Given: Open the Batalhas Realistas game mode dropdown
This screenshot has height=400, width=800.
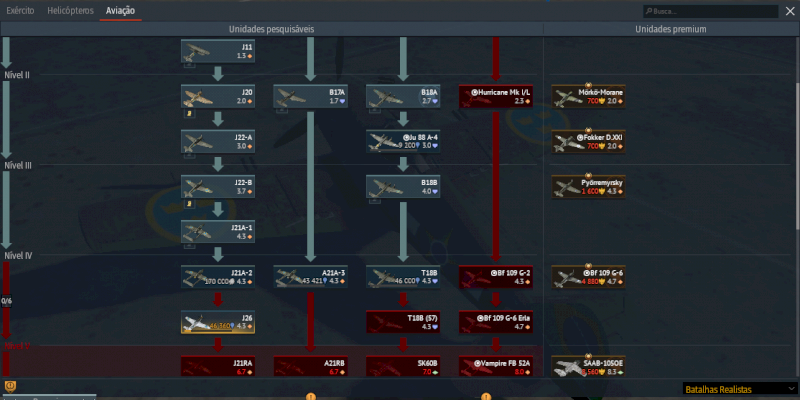Looking at the screenshot, I should click(739, 389).
